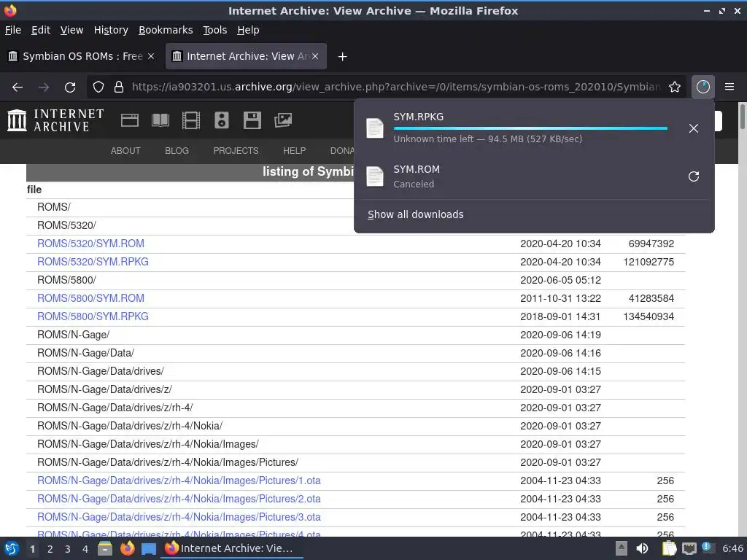Screen dimensions: 747x560
Task: Open volume control in system tray
Action: coord(642,548)
